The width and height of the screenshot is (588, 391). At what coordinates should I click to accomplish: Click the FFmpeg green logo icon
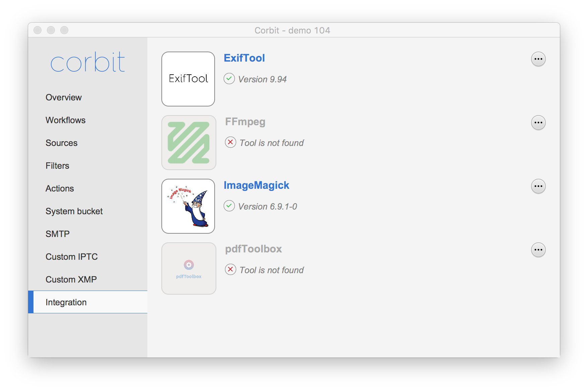point(189,143)
